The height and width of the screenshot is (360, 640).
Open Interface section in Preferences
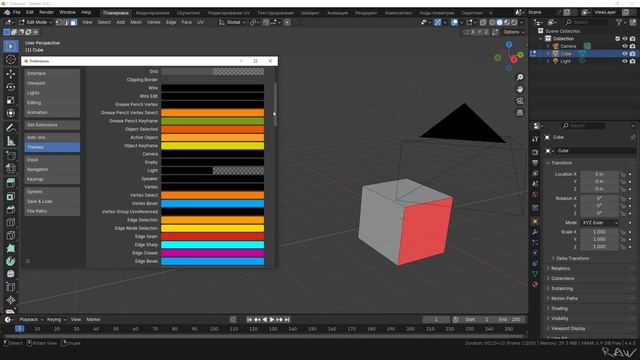tap(52, 73)
